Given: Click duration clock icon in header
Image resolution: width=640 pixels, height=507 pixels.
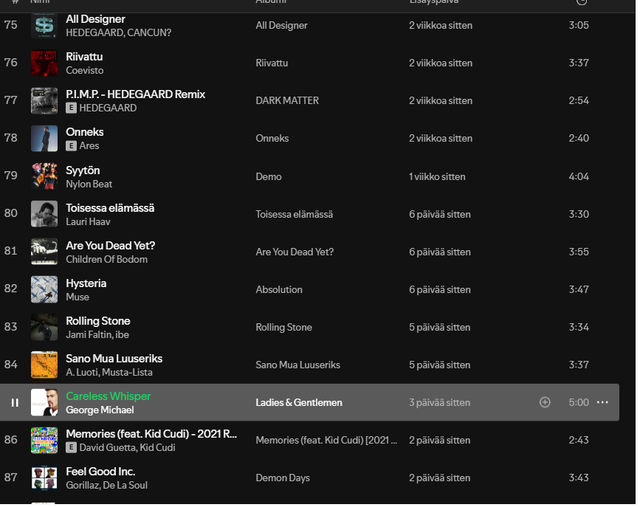Looking at the screenshot, I should [581, 2].
